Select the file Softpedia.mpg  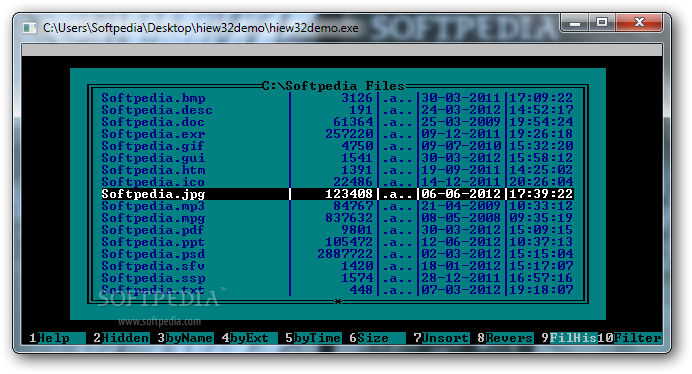pyautogui.click(x=153, y=218)
